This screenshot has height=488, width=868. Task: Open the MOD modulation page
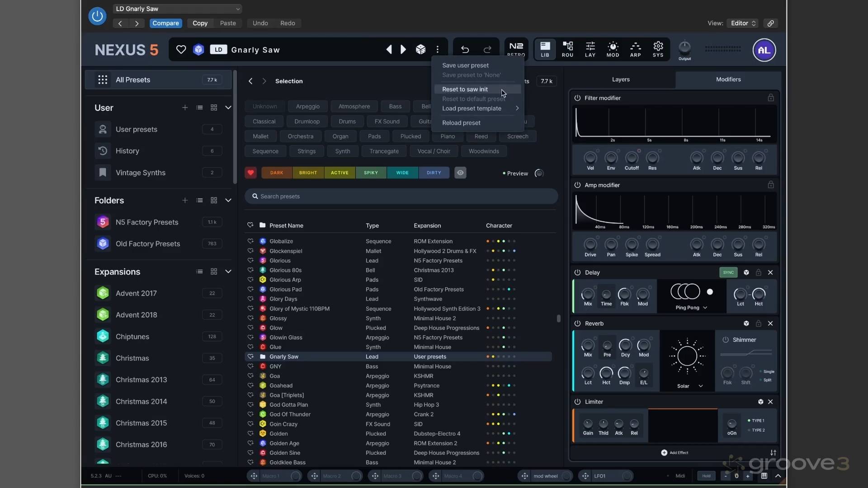tap(613, 49)
